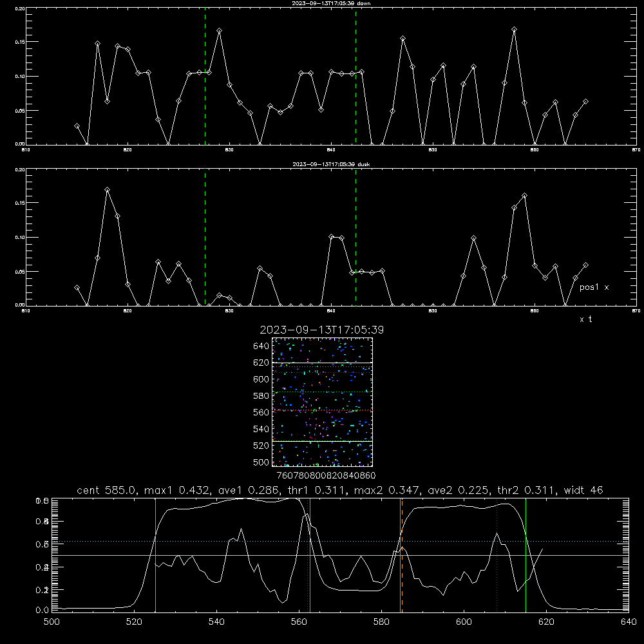This screenshot has width=644, height=644.
Task: Click the diamond peak near 859 in dusk plot
Action: pos(524,196)
